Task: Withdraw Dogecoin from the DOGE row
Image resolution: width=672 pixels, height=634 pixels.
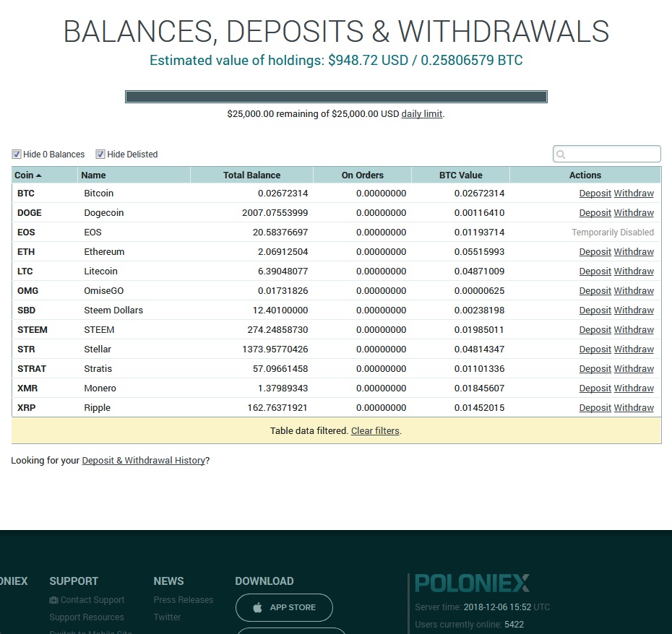Action: click(634, 213)
